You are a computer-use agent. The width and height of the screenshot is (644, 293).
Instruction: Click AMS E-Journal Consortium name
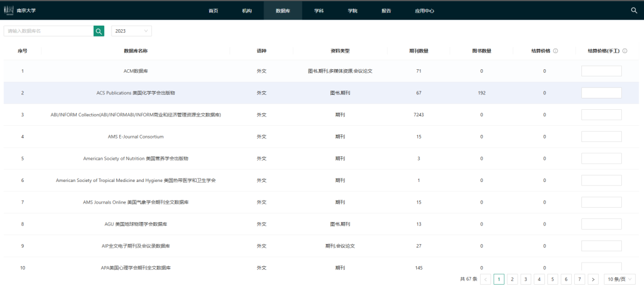coord(135,137)
